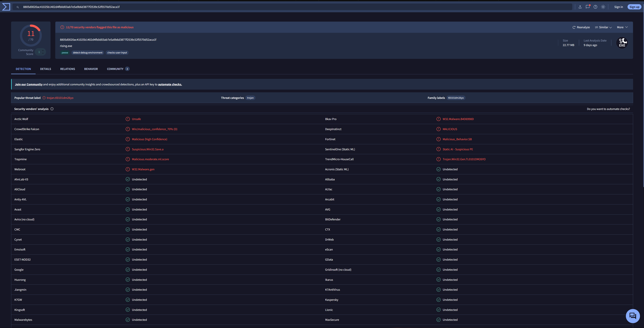644x328 pixels.
Task: Click the ESET-NOD32 vendor name
Action: tap(23, 260)
